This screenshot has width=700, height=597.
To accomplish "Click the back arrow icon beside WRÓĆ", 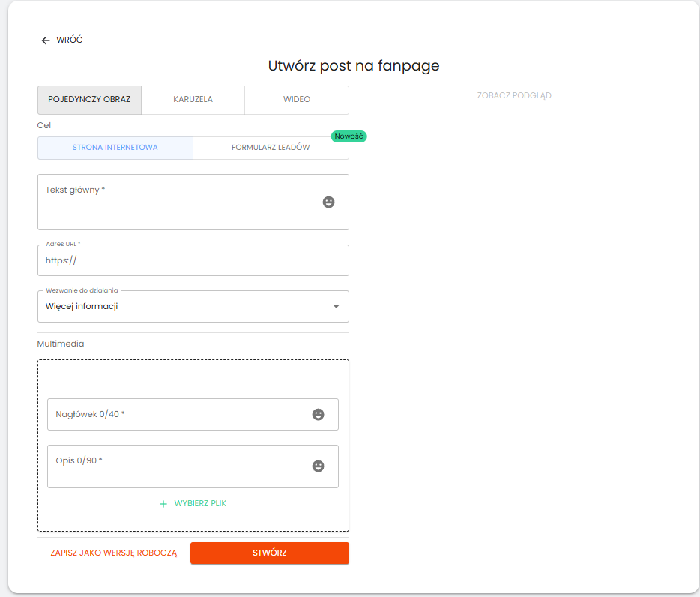I will pos(46,40).
